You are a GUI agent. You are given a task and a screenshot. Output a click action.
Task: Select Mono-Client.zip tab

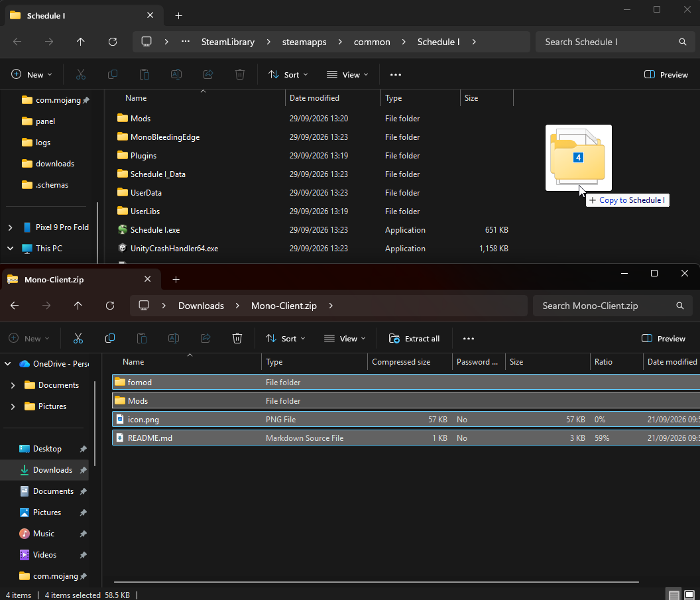point(80,280)
